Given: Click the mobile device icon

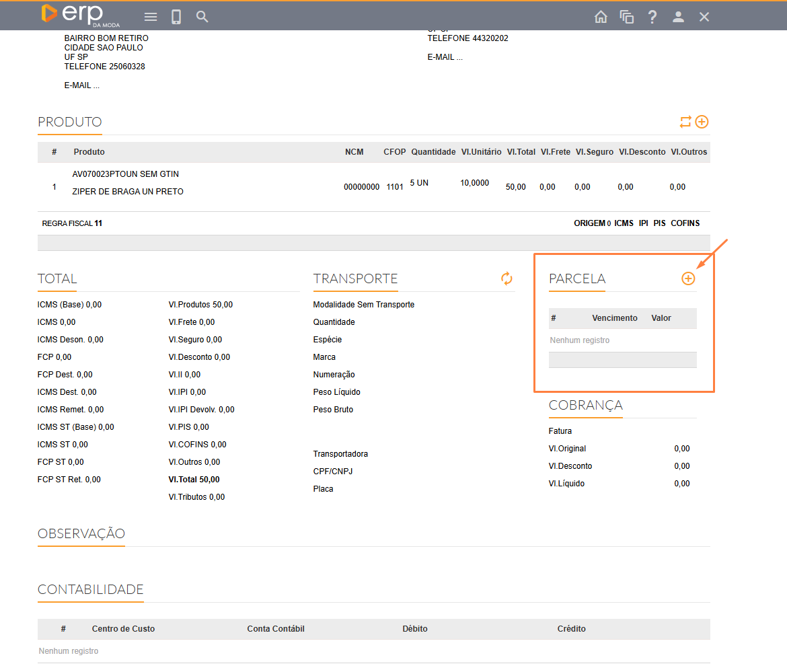Looking at the screenshot, I should click(x=176, y=17).
